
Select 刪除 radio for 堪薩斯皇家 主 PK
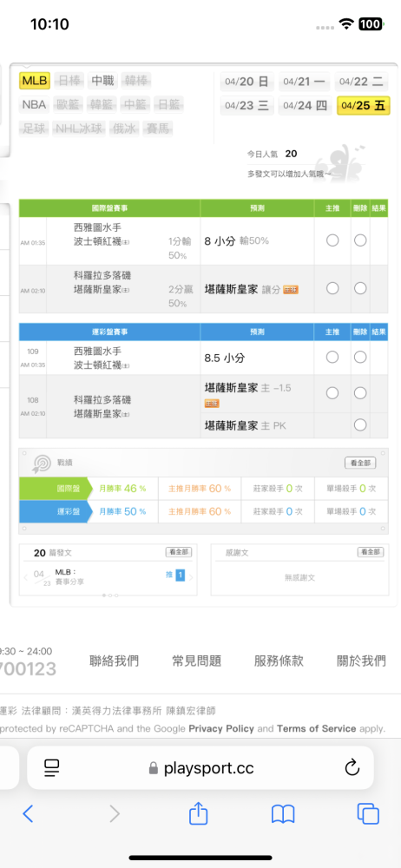tap(360, 425)
